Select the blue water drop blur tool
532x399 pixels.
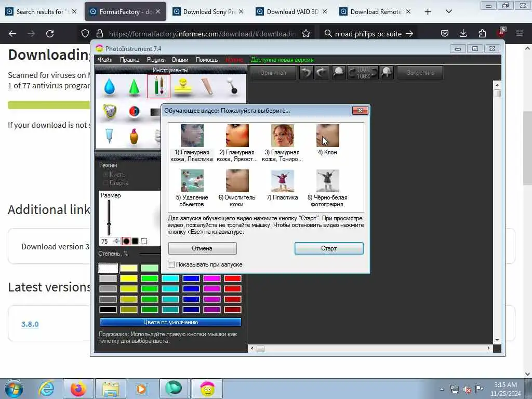[x=109, y=86]
